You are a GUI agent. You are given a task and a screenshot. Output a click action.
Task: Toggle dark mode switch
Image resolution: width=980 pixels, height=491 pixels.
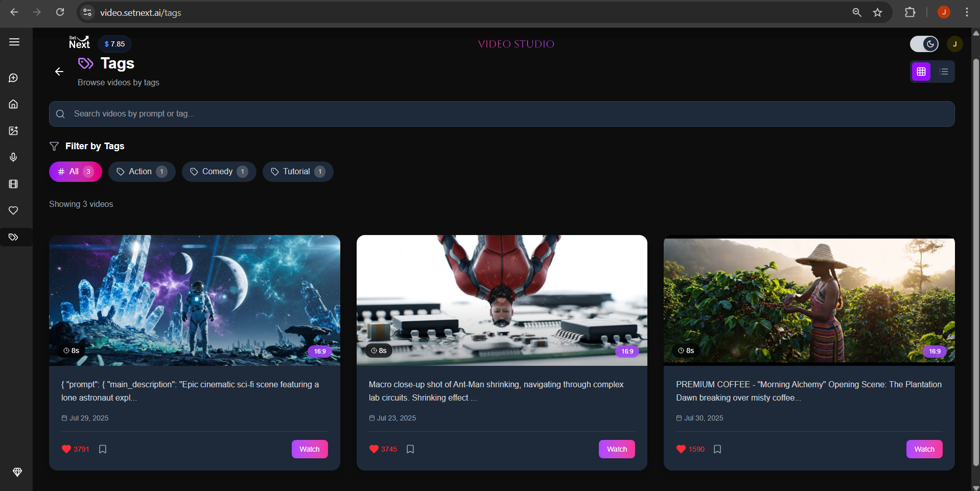tap(924, 44)
